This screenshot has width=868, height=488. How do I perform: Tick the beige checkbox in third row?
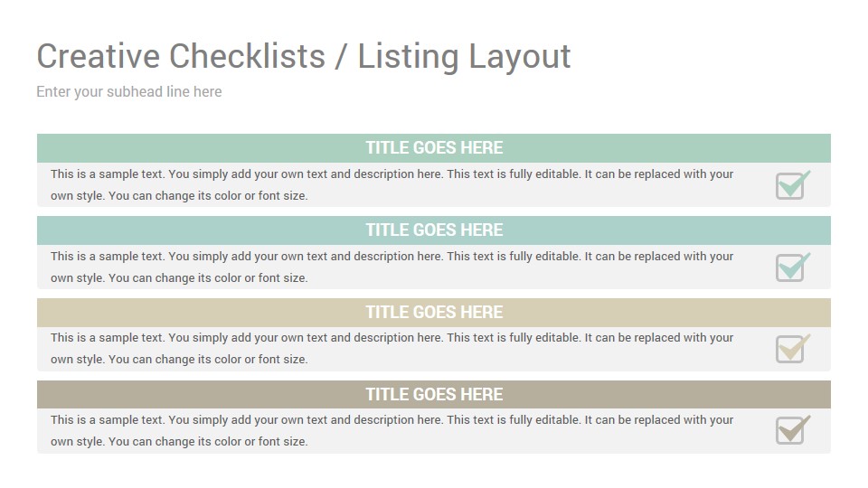coord(793,349)
